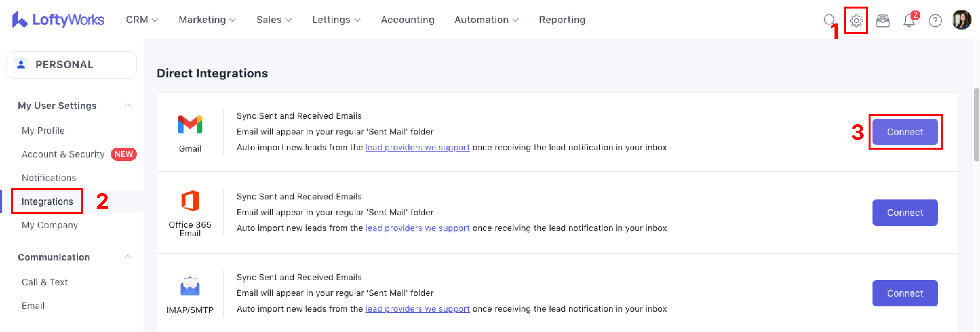This screenshot has height=332, width=980.
Task: Go to the Accounting menu
Action: (x=407, y=20)
